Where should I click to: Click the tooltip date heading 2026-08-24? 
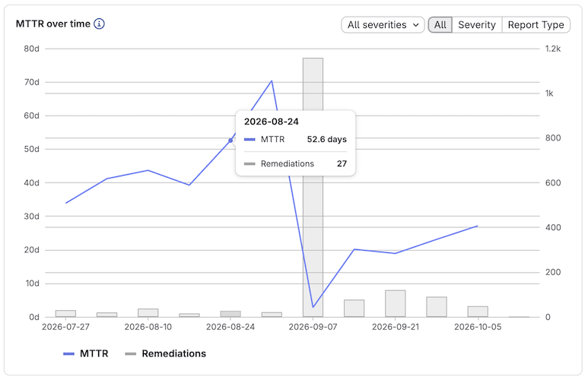(271, 122)
